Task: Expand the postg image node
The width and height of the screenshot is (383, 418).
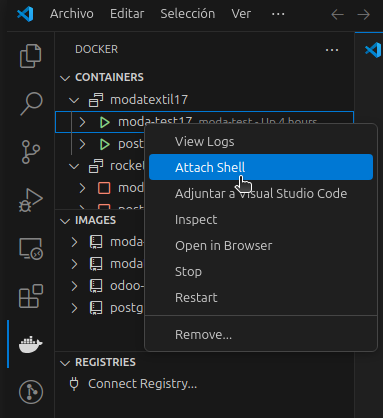Action: [x=74, y=308]
